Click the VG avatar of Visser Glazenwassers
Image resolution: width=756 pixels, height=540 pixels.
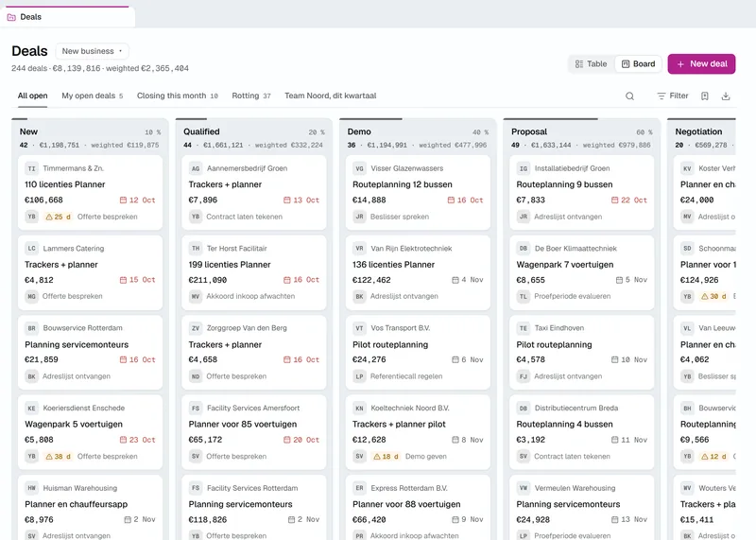coord(360,168)
